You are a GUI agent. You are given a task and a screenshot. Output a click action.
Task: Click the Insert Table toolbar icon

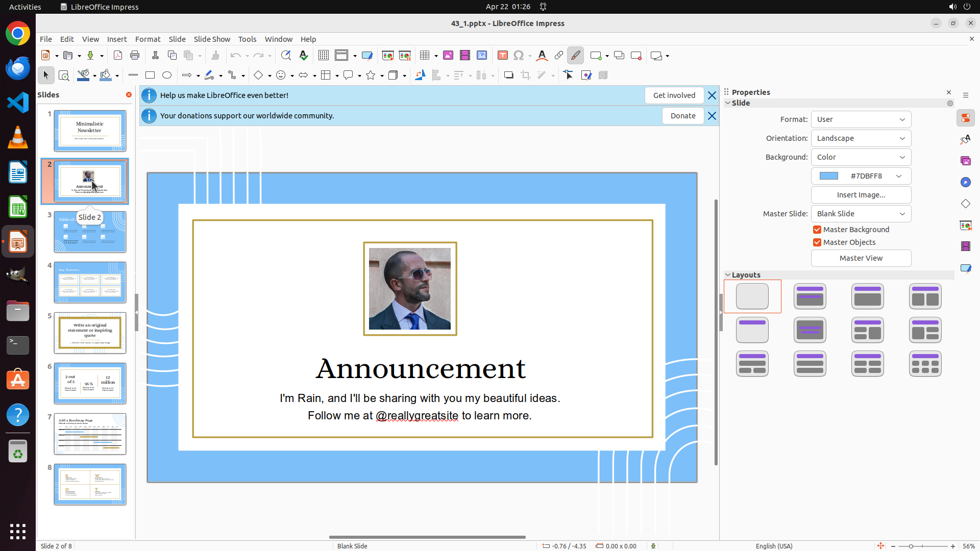coord(425,56)
